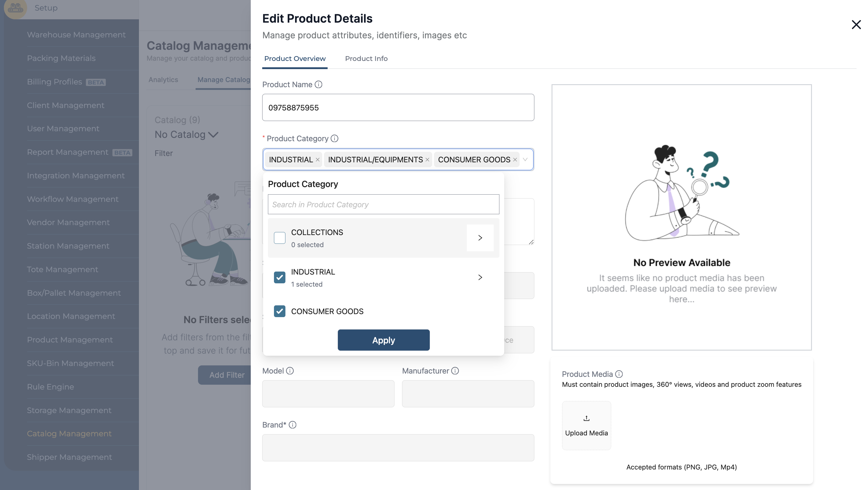Viewport: 868px width, 490px height.
Task: Check the COLLECTIONS checkbox
Action: tap(279, 238)
